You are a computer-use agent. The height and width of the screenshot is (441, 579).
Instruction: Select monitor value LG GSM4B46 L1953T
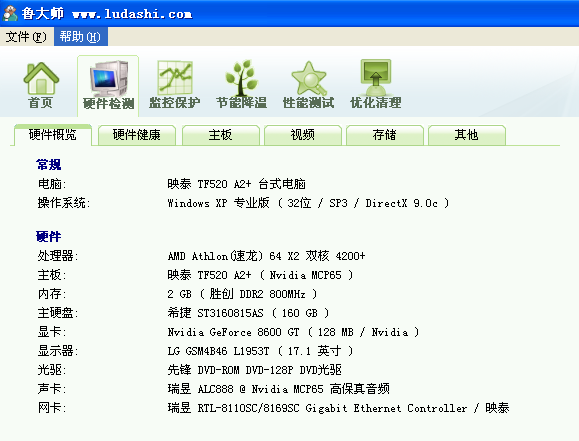click(260, 351)
